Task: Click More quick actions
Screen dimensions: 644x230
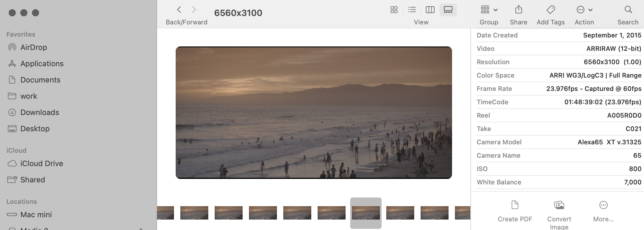Action: 603,205
